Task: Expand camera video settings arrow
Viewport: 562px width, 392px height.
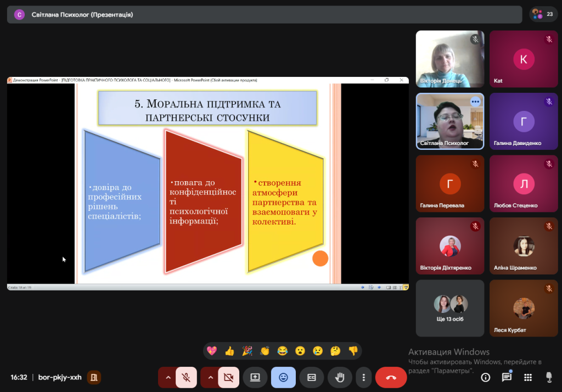Action: (210, 377)
